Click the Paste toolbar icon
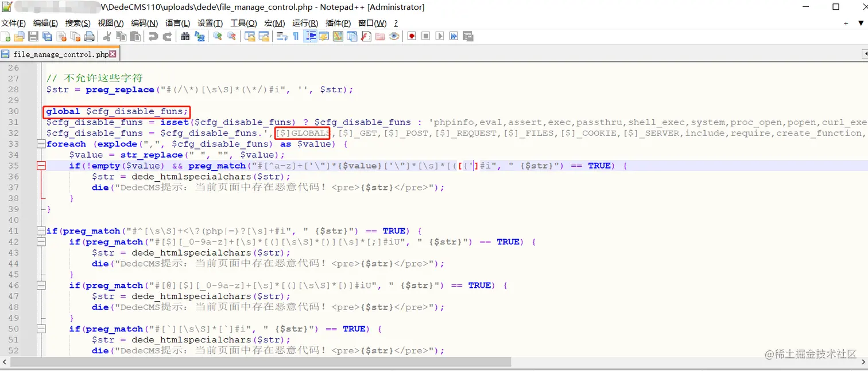 click(x=135, y=36)
